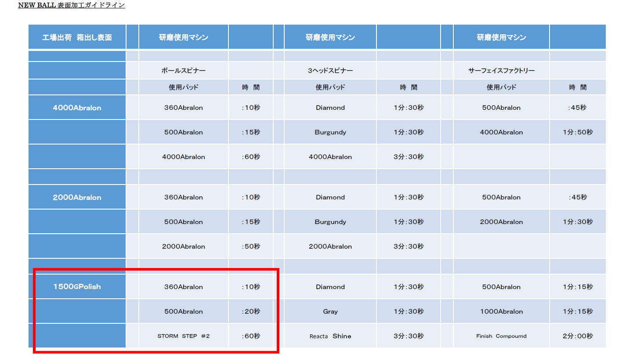Click 使用パッド under サーフェイスファクトリー
The width and height of the screenshot is (644, 362).
click(x=501, y=87)
